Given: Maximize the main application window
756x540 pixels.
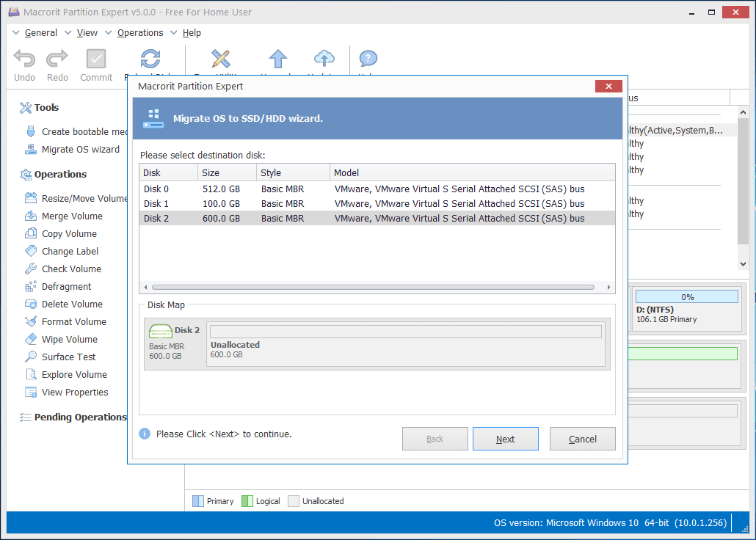Looking at the screenshot, I should click(x=711, y=12).
